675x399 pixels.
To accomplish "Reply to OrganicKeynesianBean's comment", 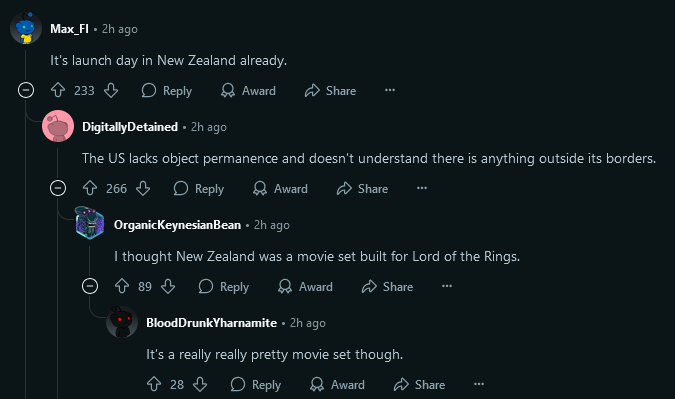I will point(224,286).
